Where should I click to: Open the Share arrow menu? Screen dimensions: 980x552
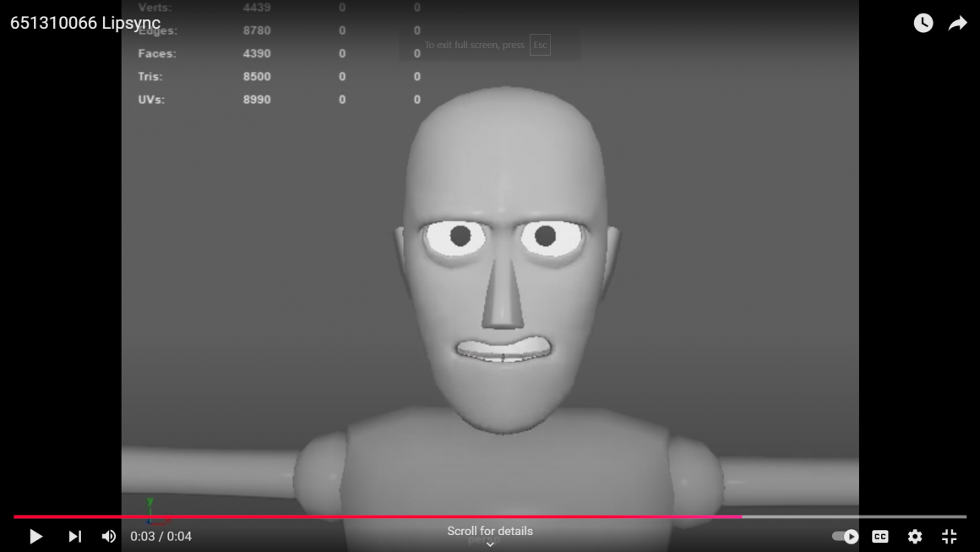[957, 24]
